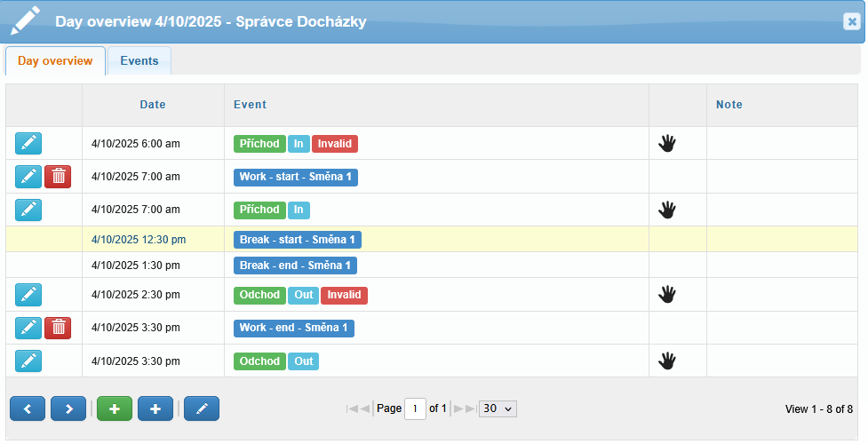Delete the Work - end - Směna 1 row
Image resolution: width=868 pixels, height=444 pixels.
point(58,328)
